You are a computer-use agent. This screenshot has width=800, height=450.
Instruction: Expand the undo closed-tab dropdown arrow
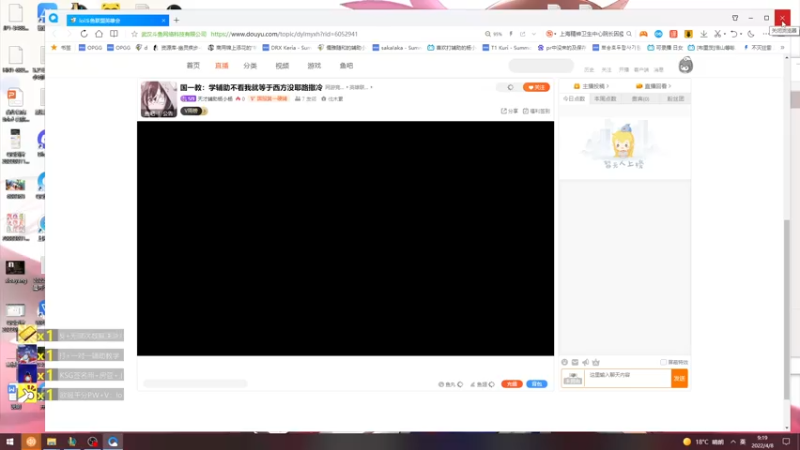coord(740,34)
